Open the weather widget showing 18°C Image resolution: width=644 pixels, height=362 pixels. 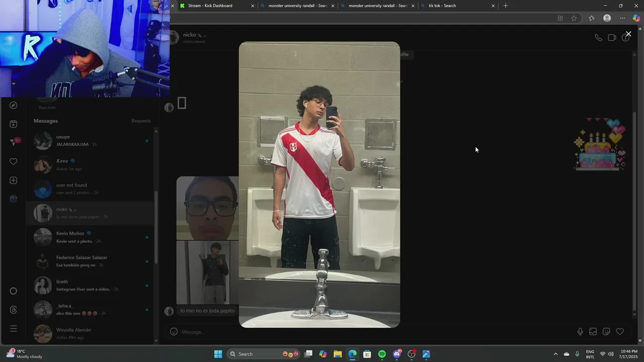pyautogui.click(x=24, y=354)
